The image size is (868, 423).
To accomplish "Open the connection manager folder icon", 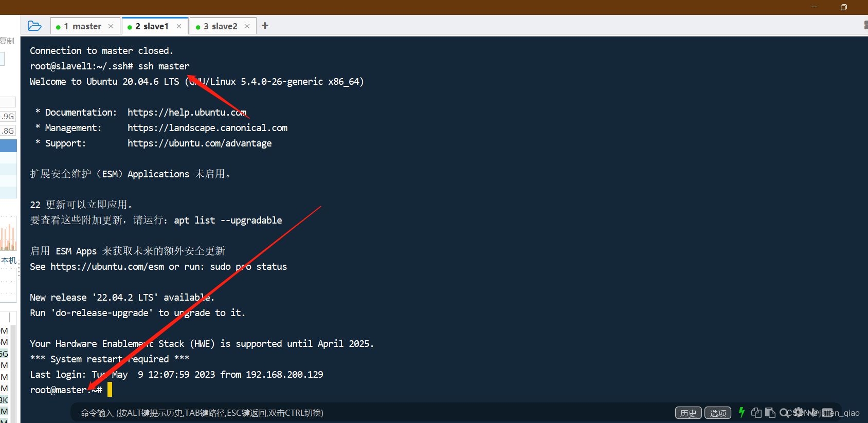I will 34,26.
